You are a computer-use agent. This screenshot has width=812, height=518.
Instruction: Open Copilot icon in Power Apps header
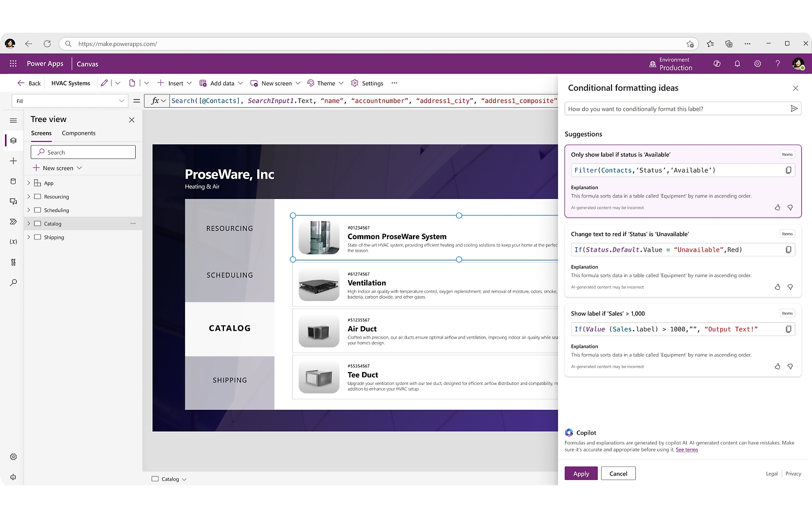coord(717,64)
